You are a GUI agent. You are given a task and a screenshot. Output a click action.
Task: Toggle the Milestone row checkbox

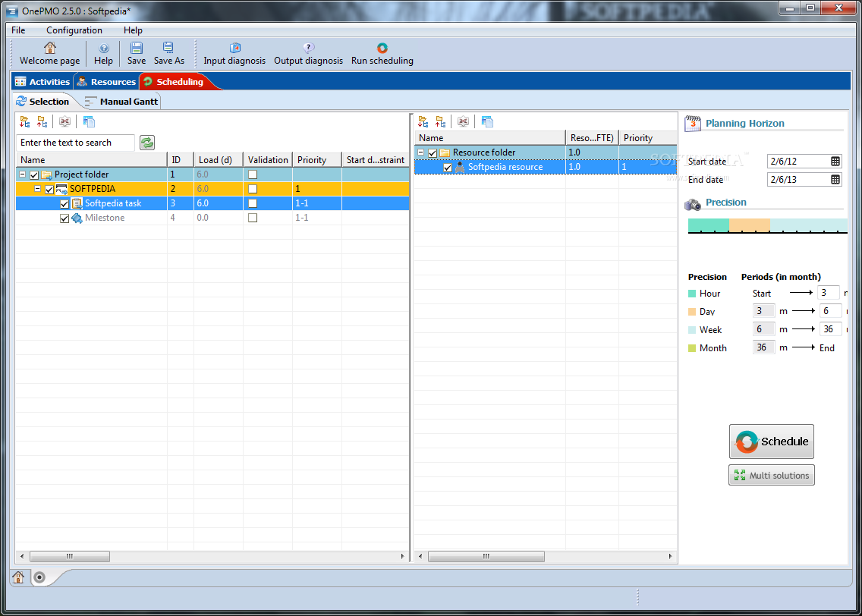64,218
